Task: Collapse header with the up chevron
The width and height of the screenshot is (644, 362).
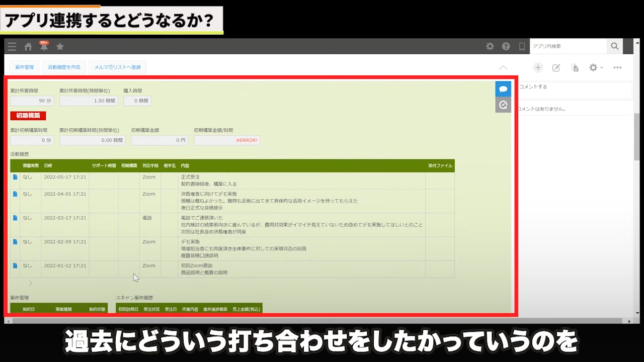Action: pyautogui.click(x=503, y=67)
